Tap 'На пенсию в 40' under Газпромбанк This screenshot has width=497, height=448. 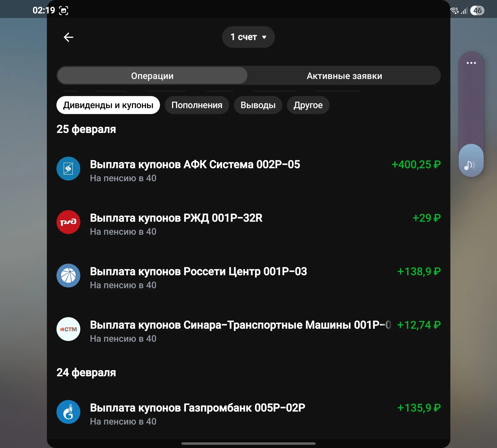(x=123, y=421)
